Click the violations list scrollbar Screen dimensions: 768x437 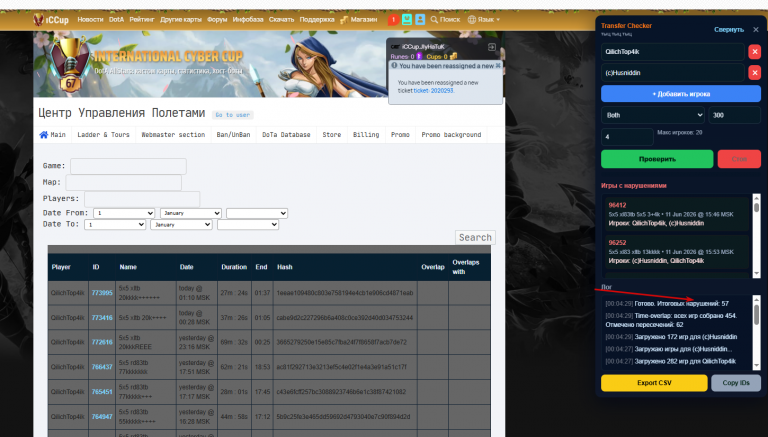point(756,236)
